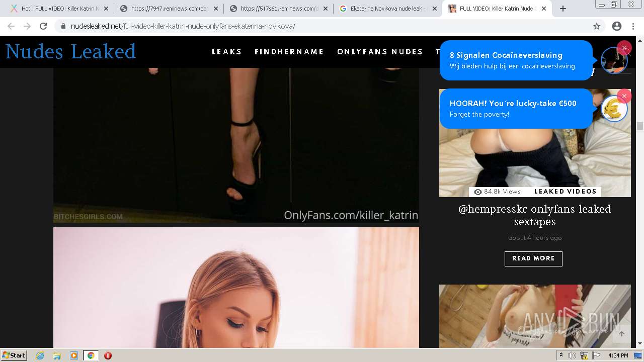Click the vertical page scrollbar thumb
This screenshot has width=644, height=362.
pyautogui.click(x=640, y=126)
